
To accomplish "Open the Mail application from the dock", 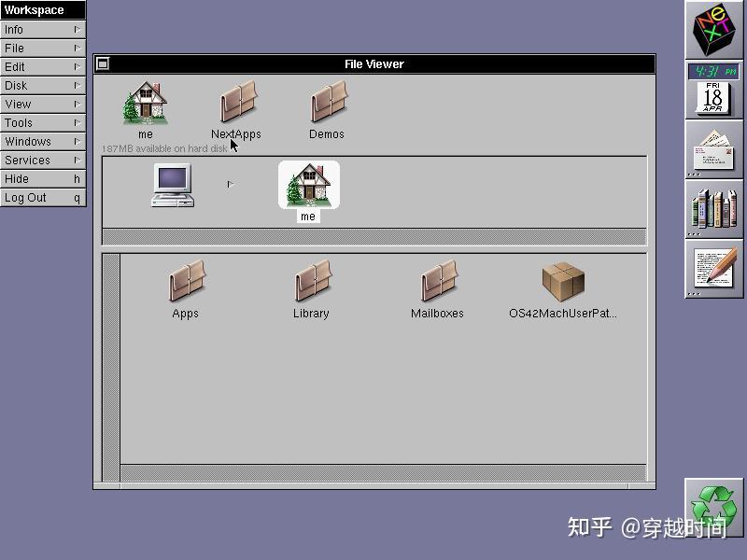I will (x=714, y=152).
